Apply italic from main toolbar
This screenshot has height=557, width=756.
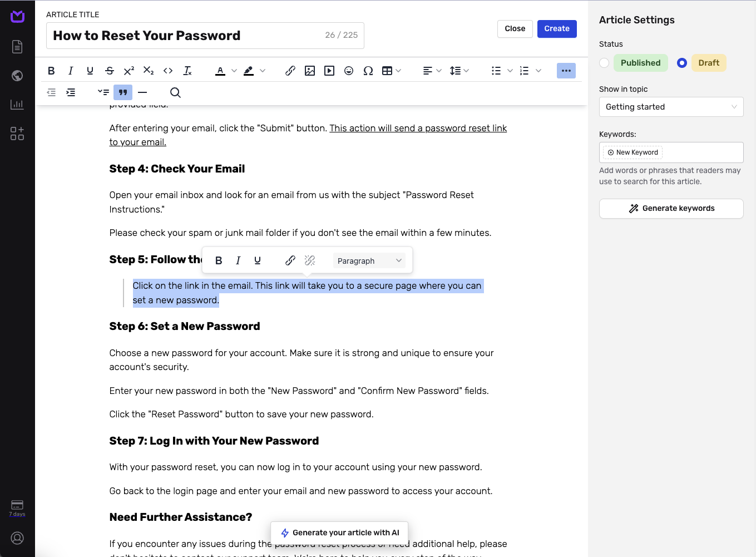coord(71,71)
